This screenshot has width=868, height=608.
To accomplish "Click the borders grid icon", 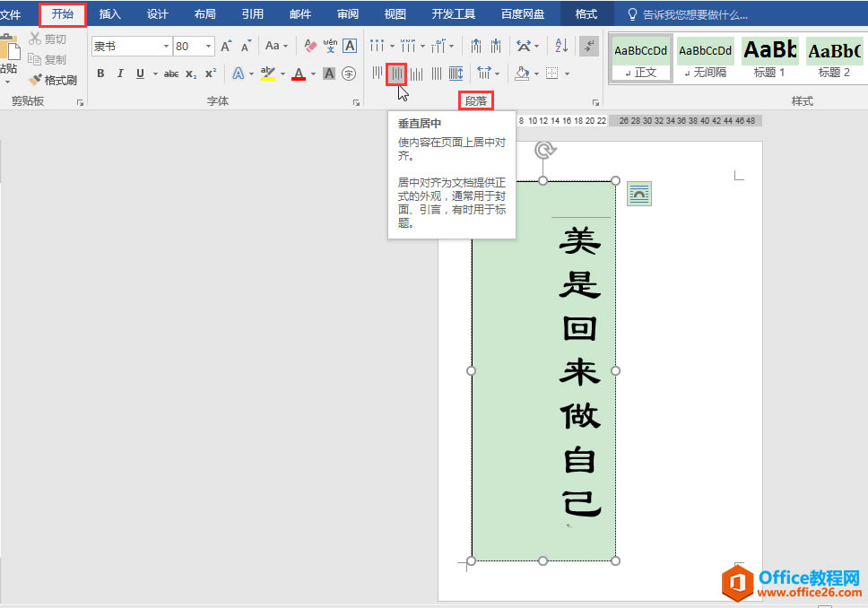I will tap(551, 74).
